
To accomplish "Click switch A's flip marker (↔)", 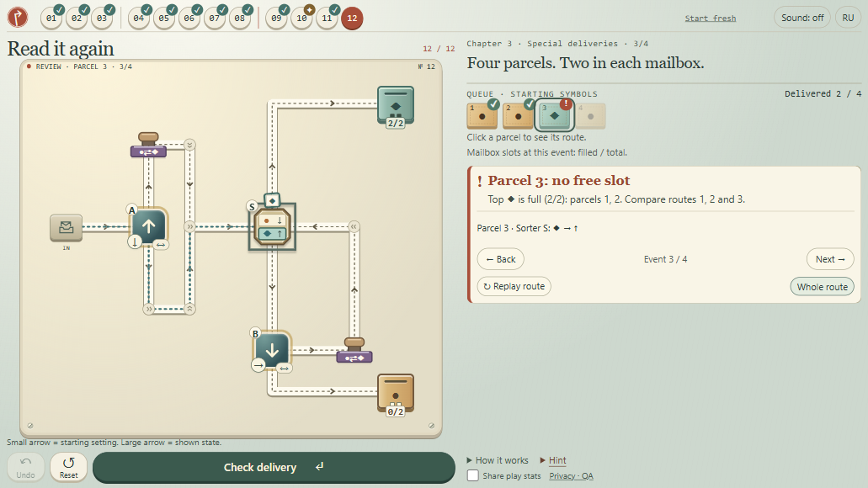I will pyautogui.click(x=160, y=245).
